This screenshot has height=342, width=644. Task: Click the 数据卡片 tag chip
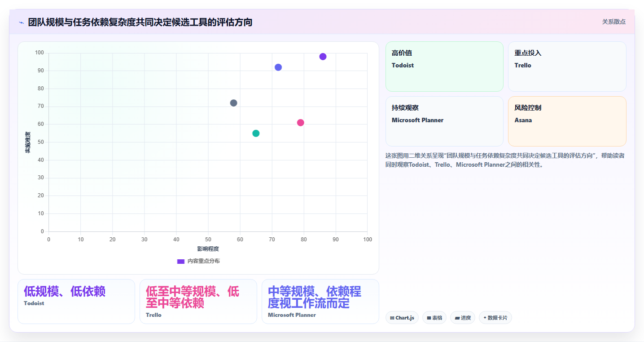point(495,318)
